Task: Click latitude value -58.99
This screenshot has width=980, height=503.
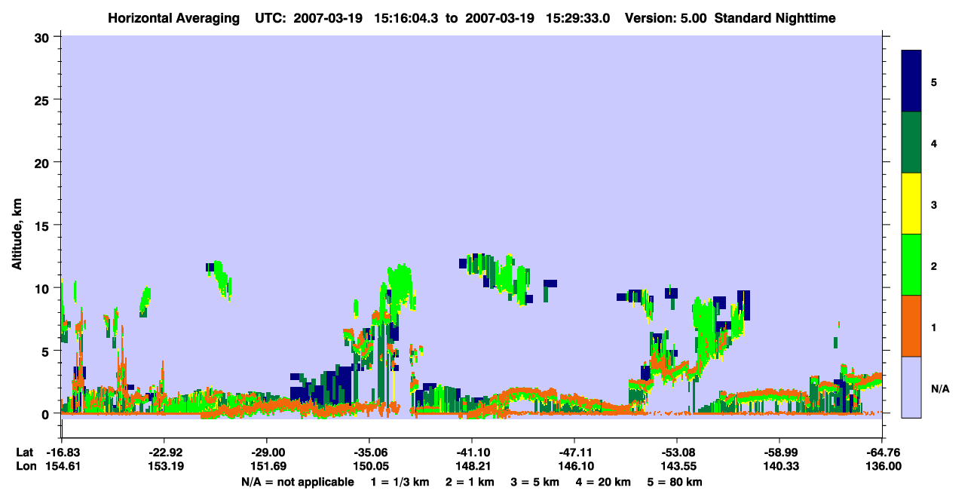Action: [x=779, y=452]
